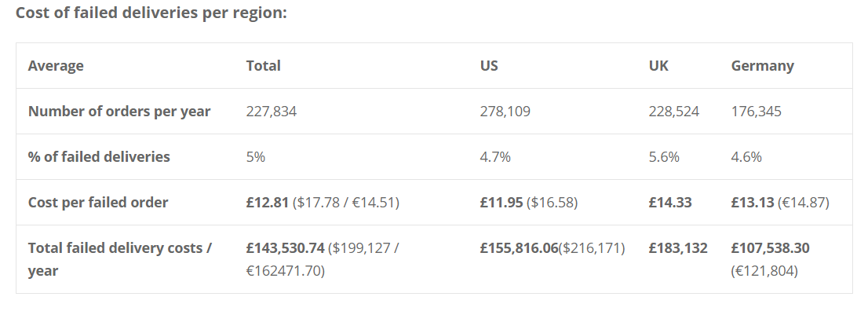868x326 pixels.
Task: Select the "Germany" column header
Action: (762, 66)
